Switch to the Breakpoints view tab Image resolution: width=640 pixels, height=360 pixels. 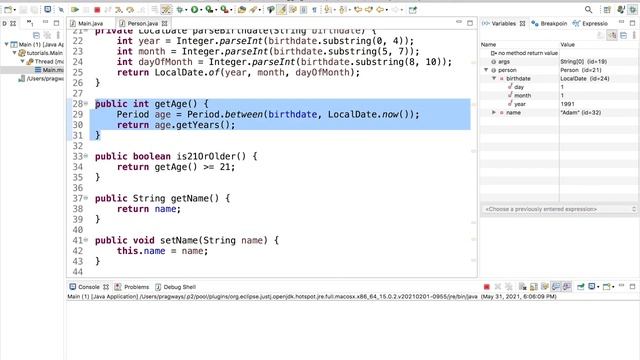coord(549,24)
